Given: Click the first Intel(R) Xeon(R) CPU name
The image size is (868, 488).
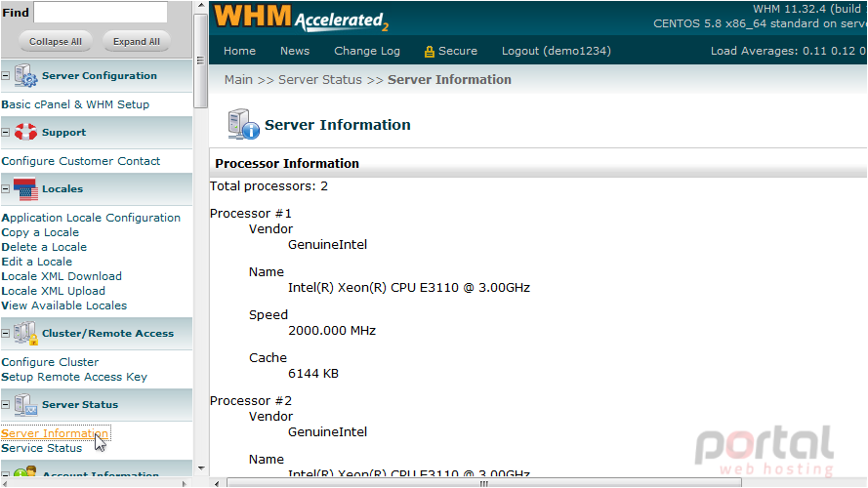Looking at the screenshot, I should pyautogui.click(x=409, y=288).
